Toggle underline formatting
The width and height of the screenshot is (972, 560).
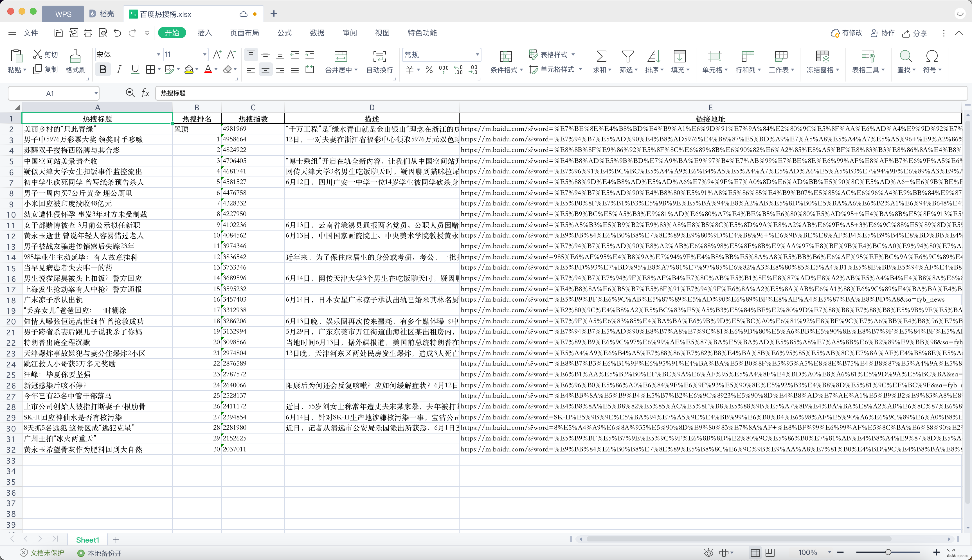click(135, 69)
